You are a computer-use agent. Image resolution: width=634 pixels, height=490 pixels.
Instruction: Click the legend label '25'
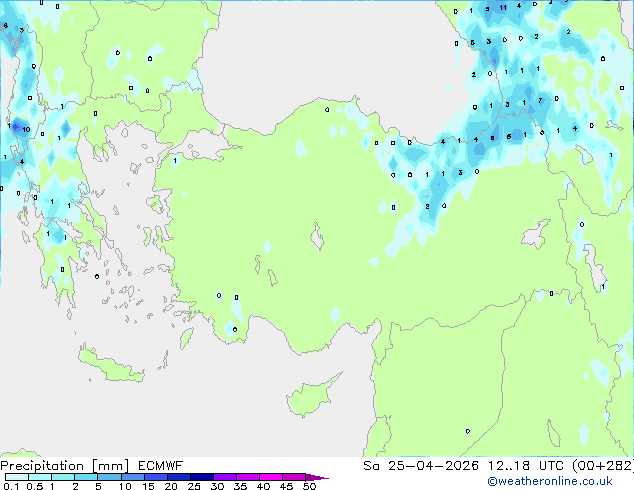click(194, 486)
